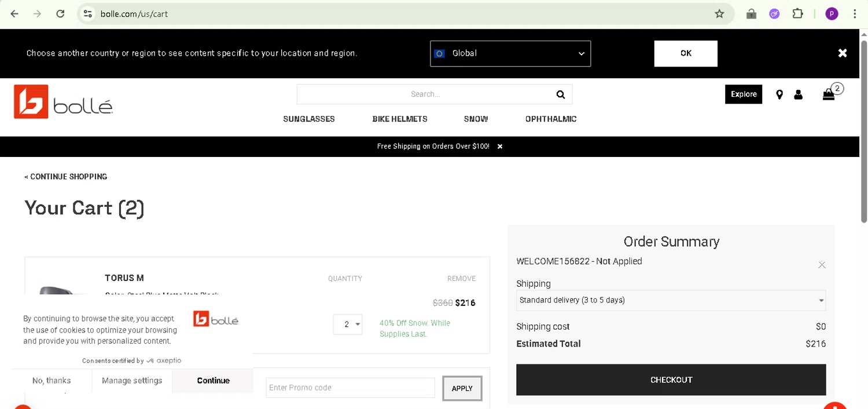This screenshot has height=409, width=868.
Task: Open the account user icon
Action: pyautogui.click(x=799, y=94)
